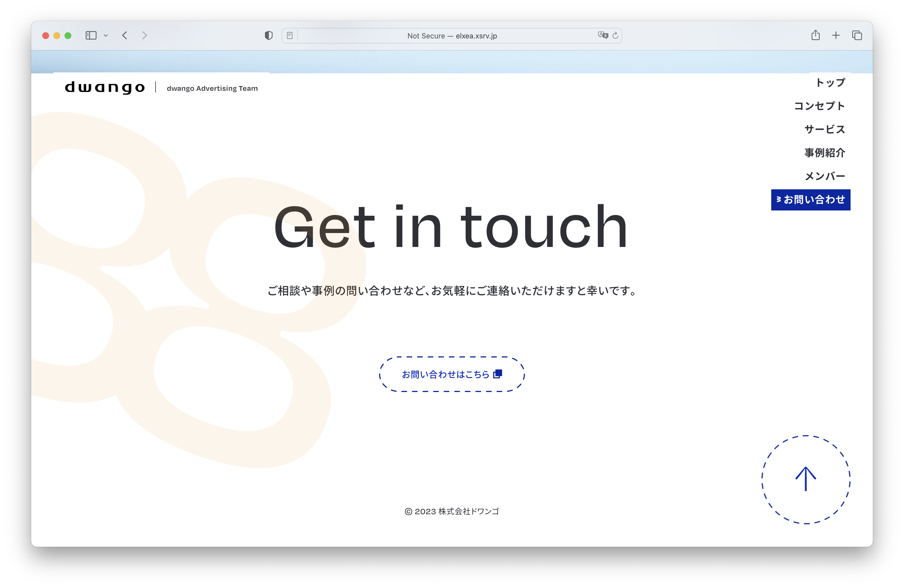Navigate to 事例紹介 menu item
The height and width of the screenshot is (588, 904).
pyautogui.click(x=825, y=153)
